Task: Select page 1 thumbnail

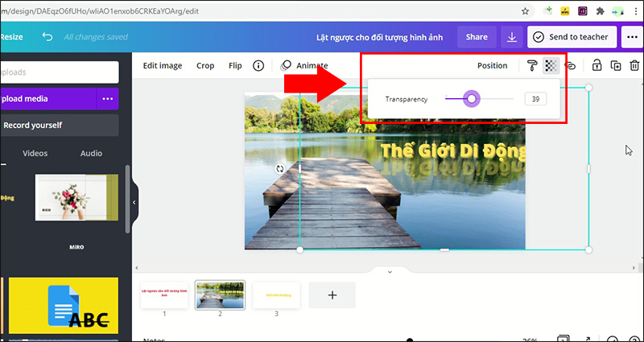Action: pyautogui.click(x=164, y=295)
